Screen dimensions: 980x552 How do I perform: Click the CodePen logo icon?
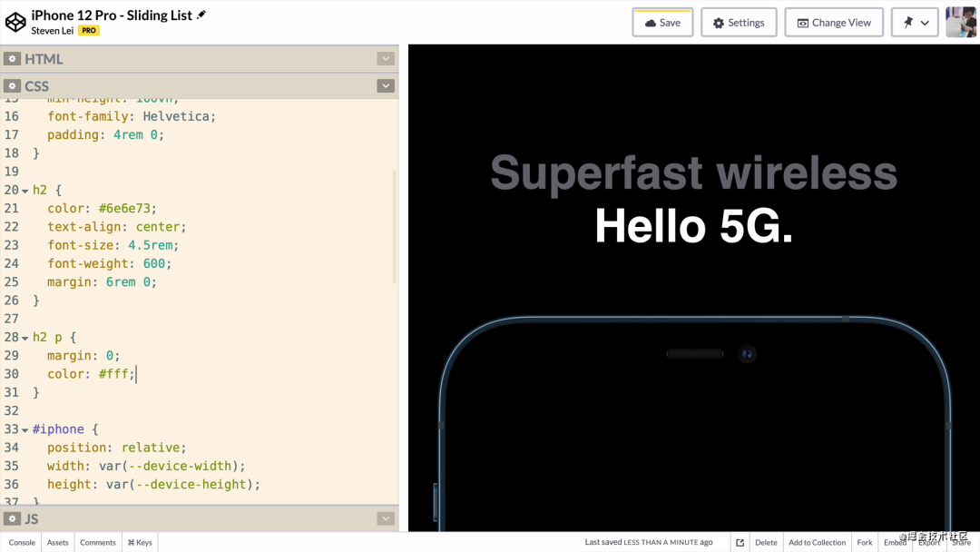coord(15,22)
